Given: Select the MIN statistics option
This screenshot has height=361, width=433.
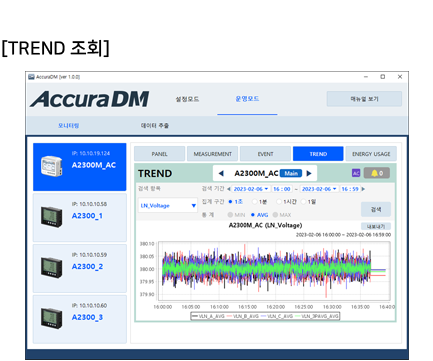Looking at the screenshot, I should [x=236, y=215].
